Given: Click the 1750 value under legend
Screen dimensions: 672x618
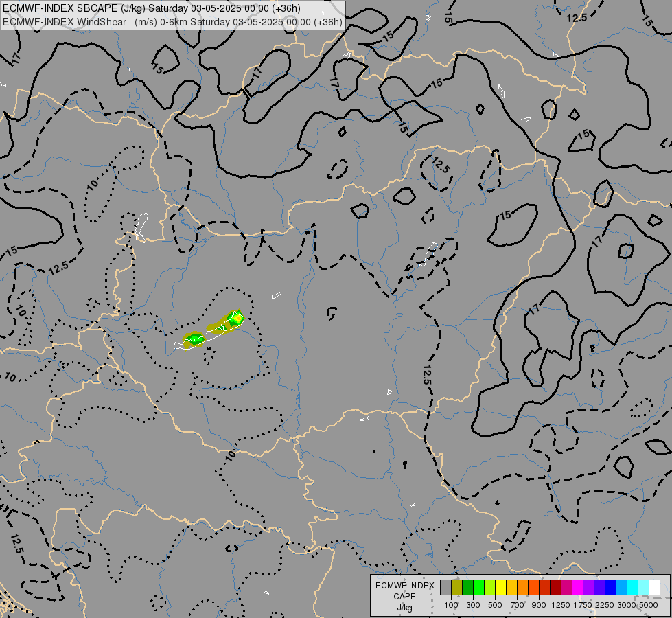Looking at the screenshot, I should tap(583, 605).
